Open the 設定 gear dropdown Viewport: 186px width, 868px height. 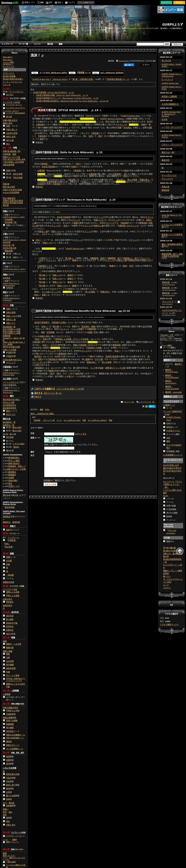[x=59, y=2]
